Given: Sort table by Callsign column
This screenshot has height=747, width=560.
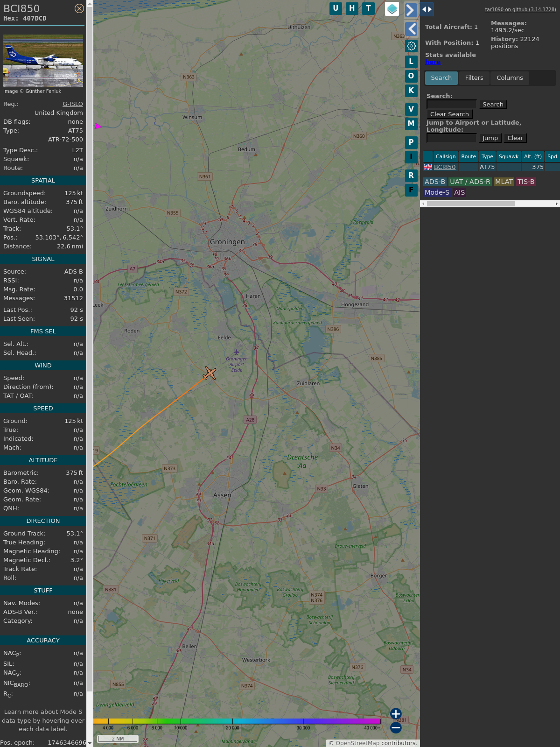Looking at the screenshot, I should tap(446, 157).
